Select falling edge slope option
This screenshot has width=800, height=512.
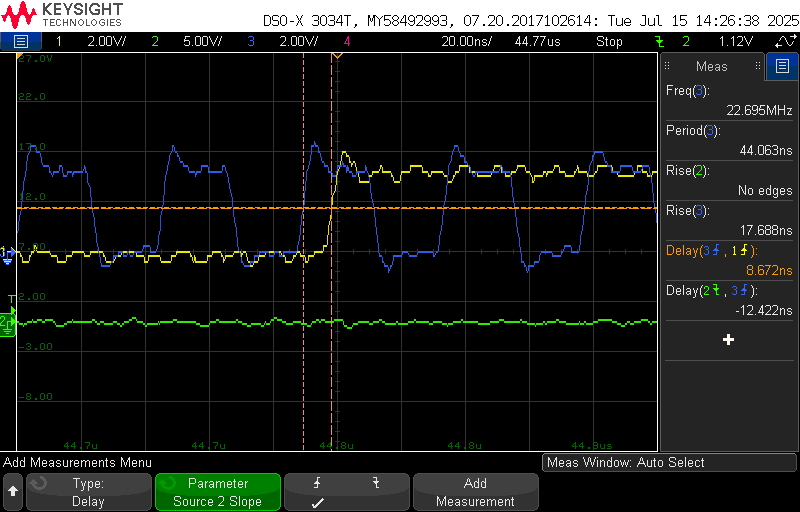pyautogui.click(x=376, y=483)
